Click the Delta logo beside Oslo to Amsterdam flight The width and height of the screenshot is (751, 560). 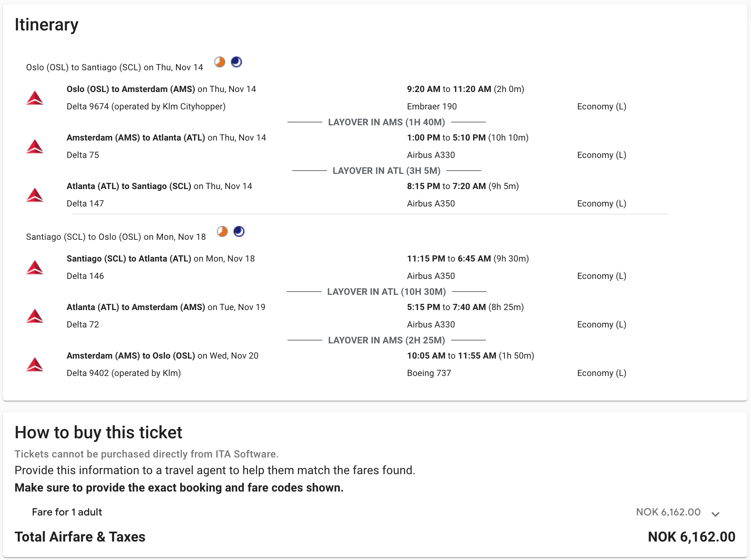[35, 98]
